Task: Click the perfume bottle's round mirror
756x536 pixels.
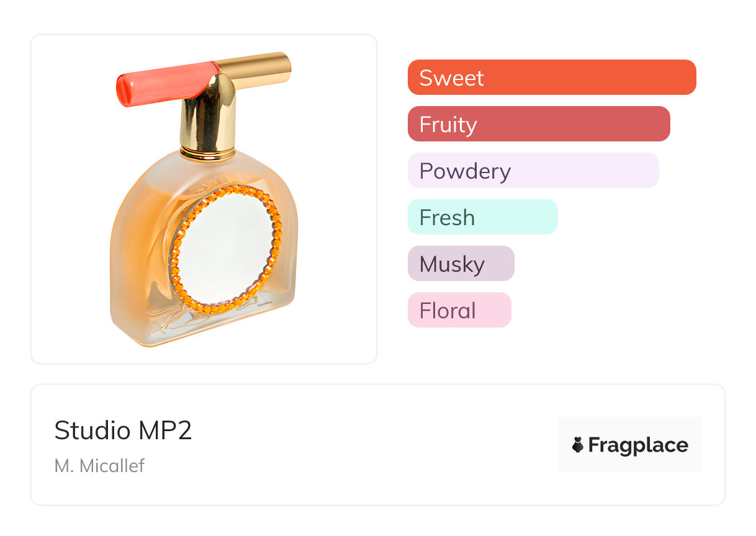Action: (x=225, y=246)
